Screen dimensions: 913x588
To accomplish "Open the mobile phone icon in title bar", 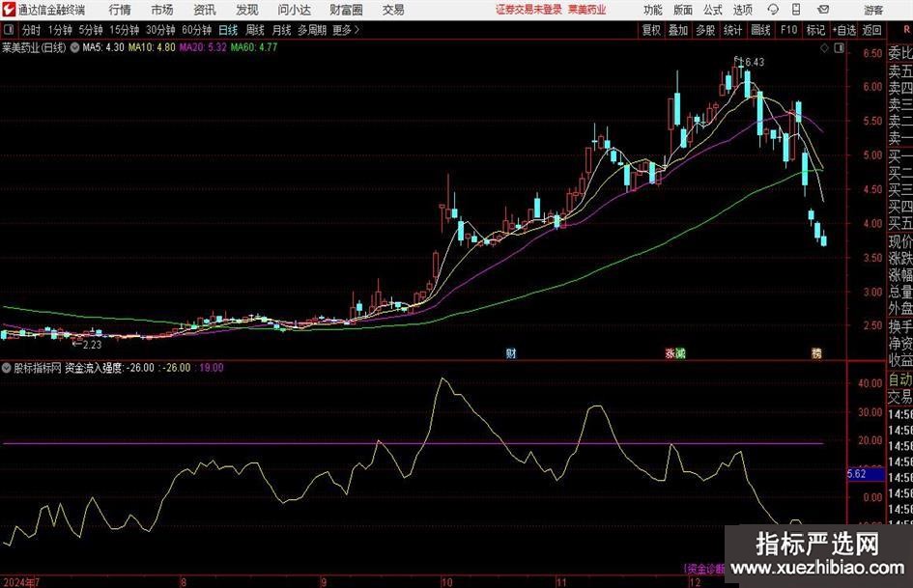I will click(796, 10).
